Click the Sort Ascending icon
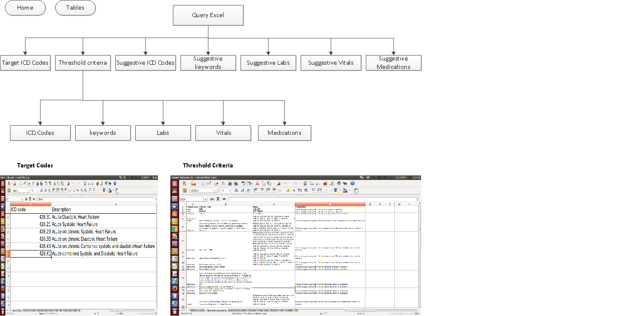 pyautogui.click(x=312, y=183)
